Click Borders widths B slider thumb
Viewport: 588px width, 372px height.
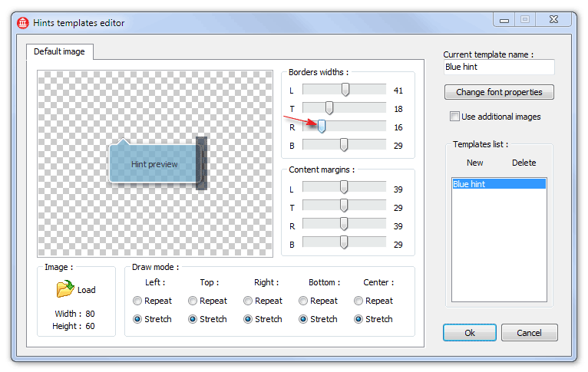[344, 145]
